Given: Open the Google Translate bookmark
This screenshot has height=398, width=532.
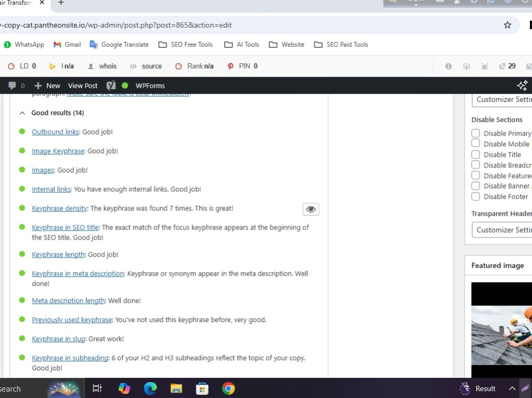Looking at the screenshot, I should [x=119, y=45].
